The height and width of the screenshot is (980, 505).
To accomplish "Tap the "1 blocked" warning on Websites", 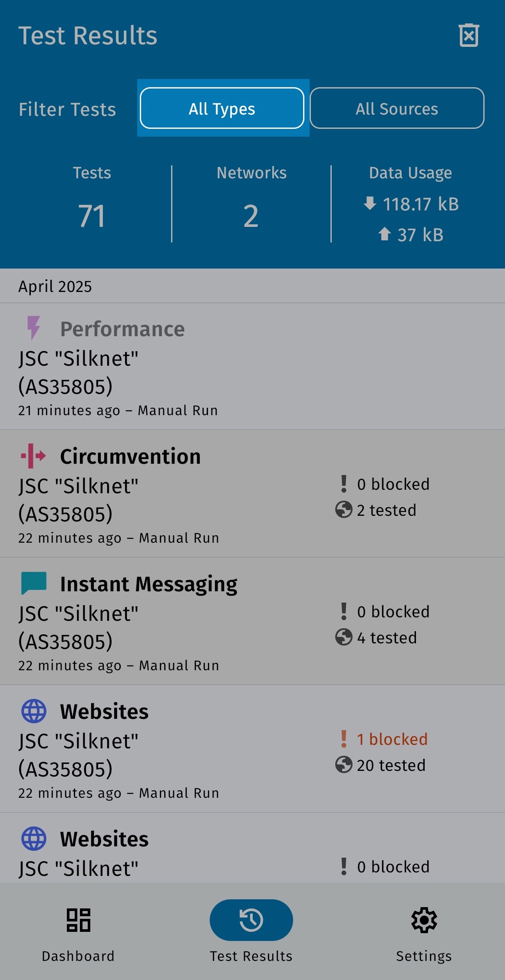I will pyautogui.click(x=392, y=739).
